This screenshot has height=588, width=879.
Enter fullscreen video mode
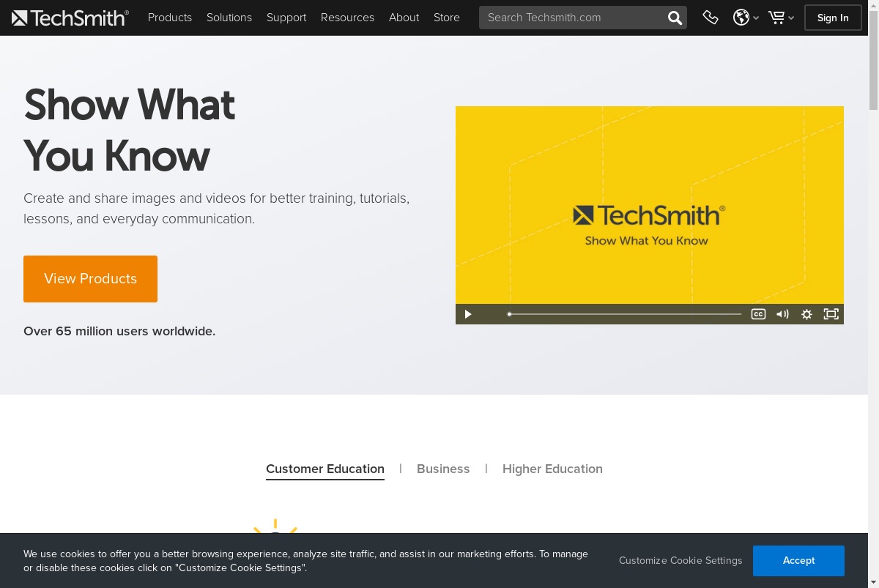(x=831, y=314)
